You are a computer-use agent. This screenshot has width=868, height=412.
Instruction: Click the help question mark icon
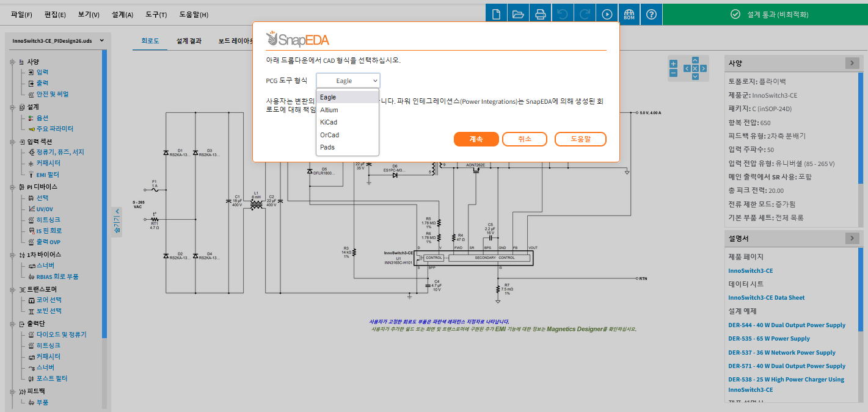click(651, 15)
